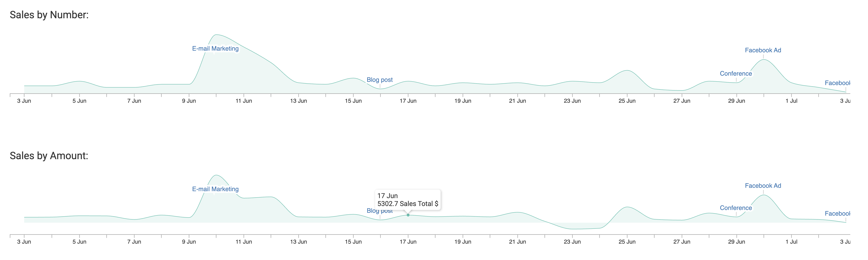Click the cut-off Facebook label in bottom chart
The image size is (868, 260).
[x=837, y=213]
